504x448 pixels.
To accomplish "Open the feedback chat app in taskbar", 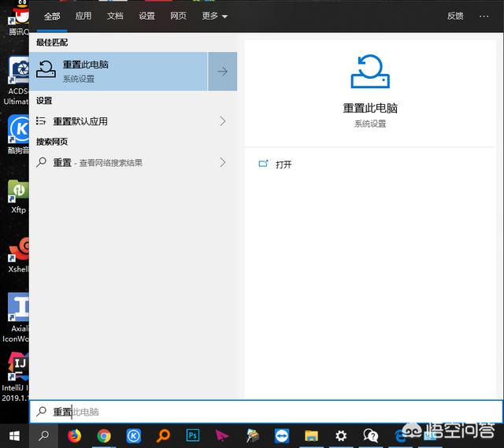I will pos(371,436).
